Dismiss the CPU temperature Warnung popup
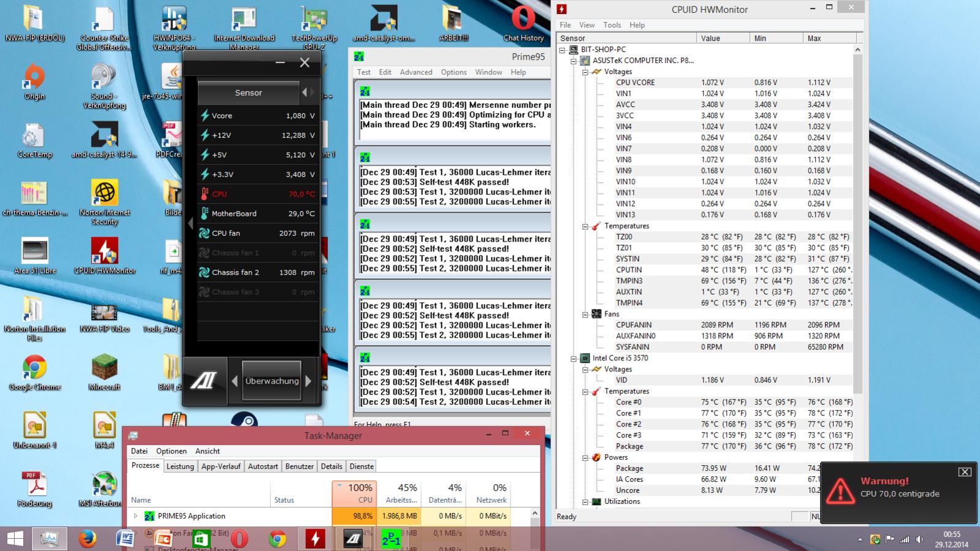Viewport: 980px width, 551px height. click(x=965, y=471)
